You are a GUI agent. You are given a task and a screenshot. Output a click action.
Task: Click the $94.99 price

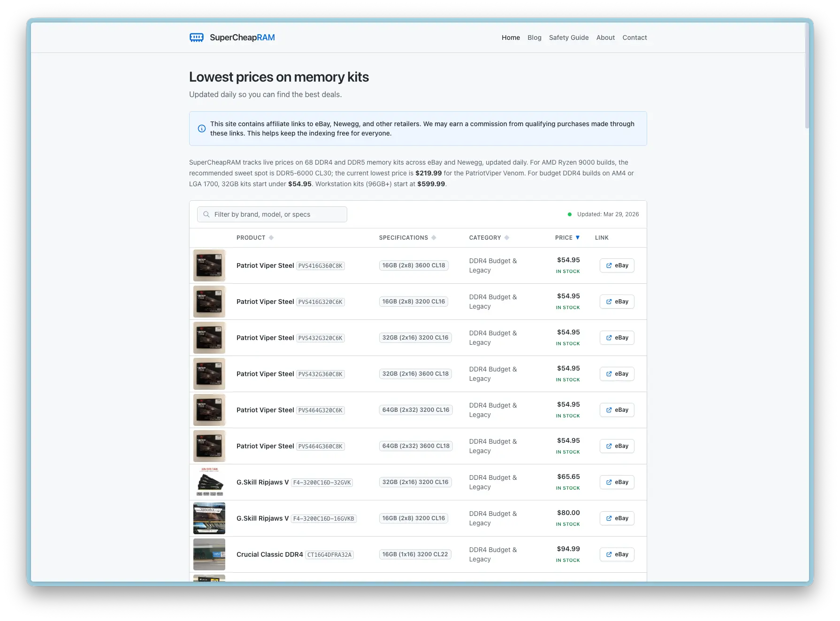pos(568,549)
